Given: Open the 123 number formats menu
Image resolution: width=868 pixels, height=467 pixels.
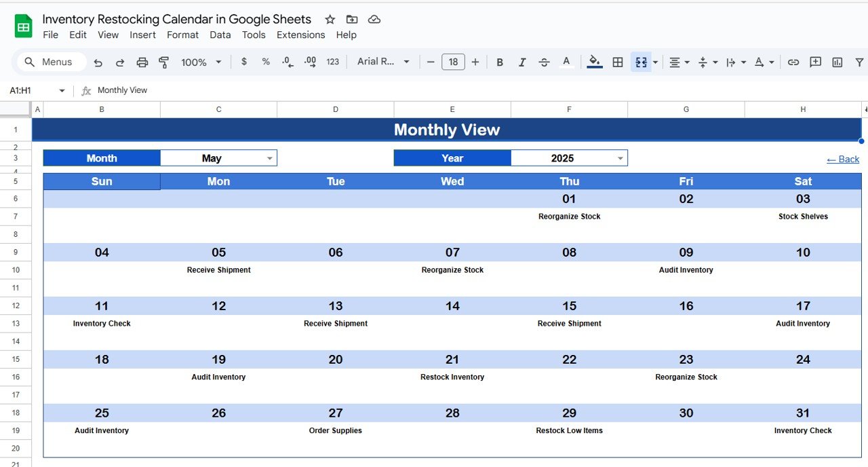Looking at the screenshot, I should point(333,62).
